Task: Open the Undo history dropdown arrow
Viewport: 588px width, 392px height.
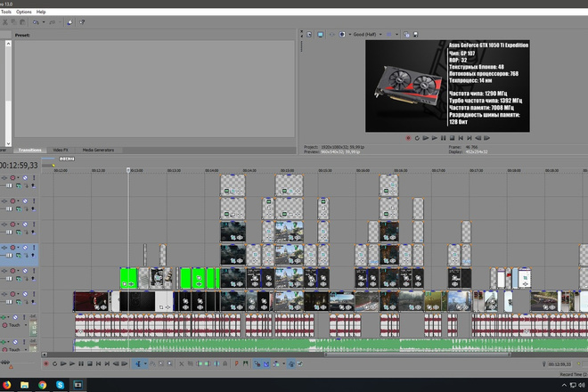Action: click(x=44, y=22)
